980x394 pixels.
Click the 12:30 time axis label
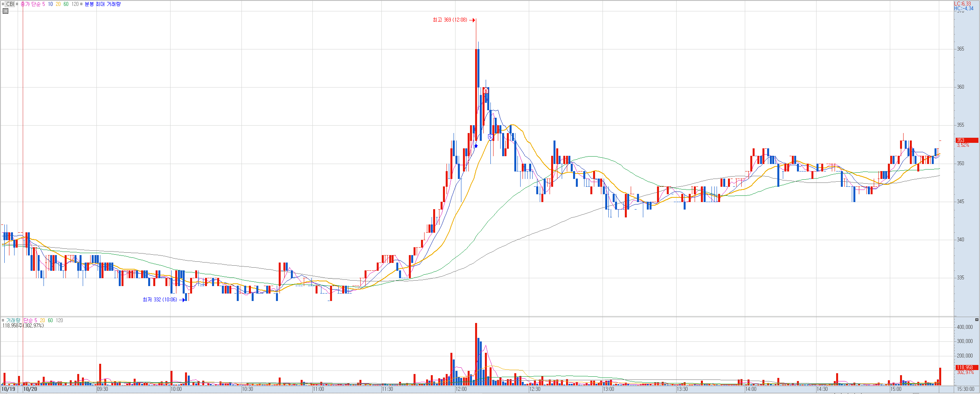pos(535,389)
